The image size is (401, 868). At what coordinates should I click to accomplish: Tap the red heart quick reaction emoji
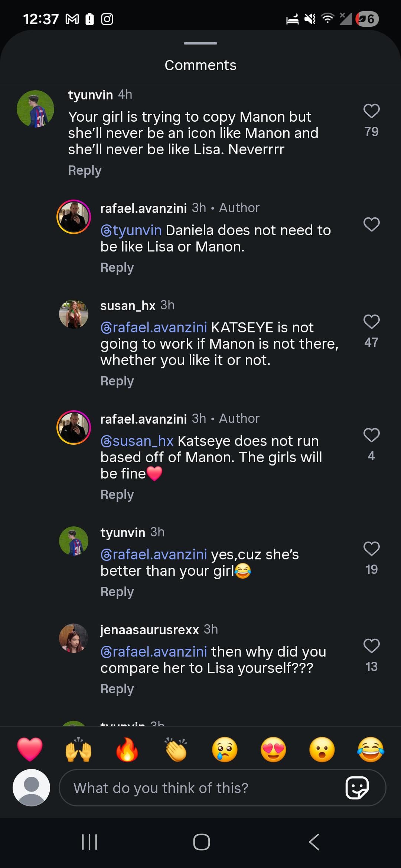click(30, 749)
